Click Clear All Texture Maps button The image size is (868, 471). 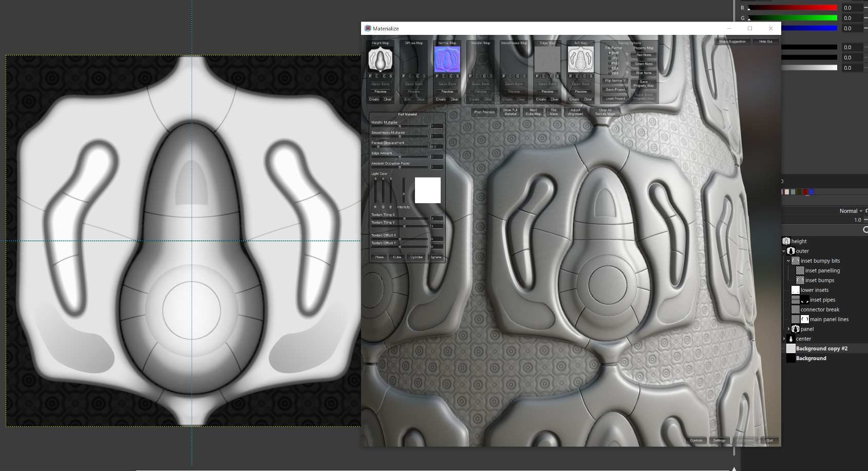[x=605, y=112]
